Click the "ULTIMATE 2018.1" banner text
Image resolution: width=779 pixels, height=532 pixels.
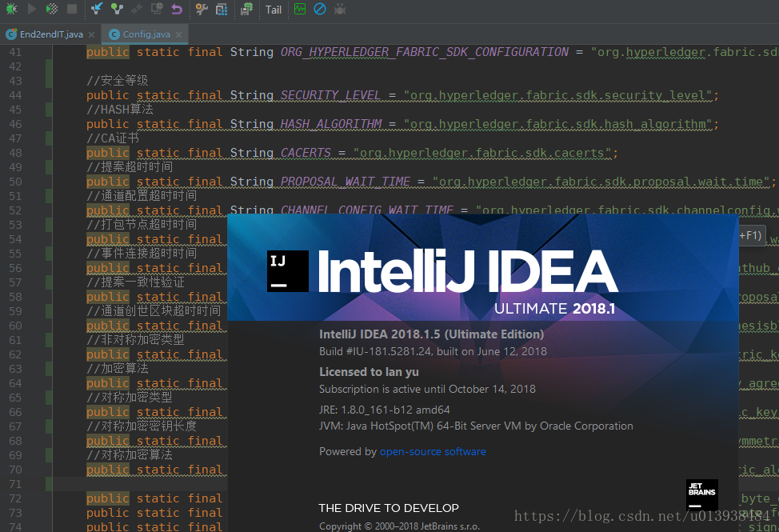coord(554,309)
